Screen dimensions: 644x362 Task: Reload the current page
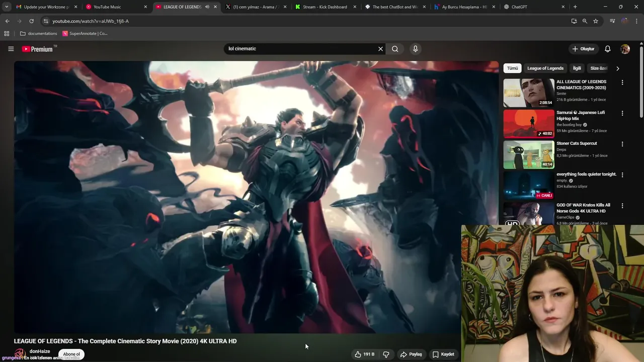[x=31, y=21]
